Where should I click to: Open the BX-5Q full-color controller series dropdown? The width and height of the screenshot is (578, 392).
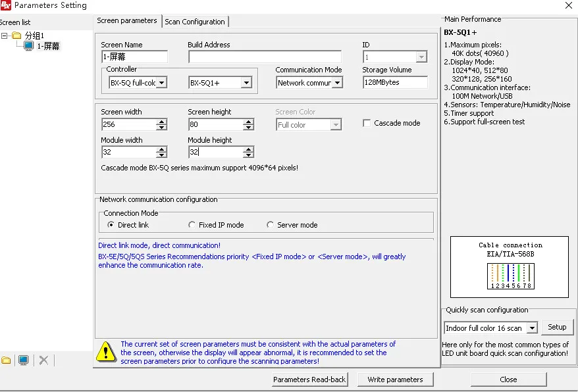tap(161, 83)
